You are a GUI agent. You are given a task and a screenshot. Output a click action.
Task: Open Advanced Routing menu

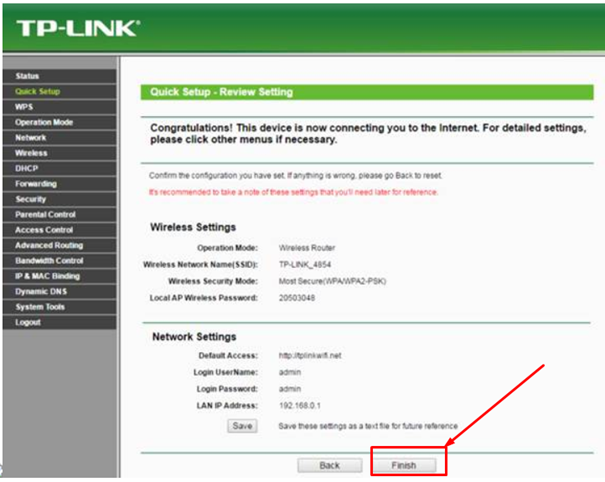[x=59, y=245]
